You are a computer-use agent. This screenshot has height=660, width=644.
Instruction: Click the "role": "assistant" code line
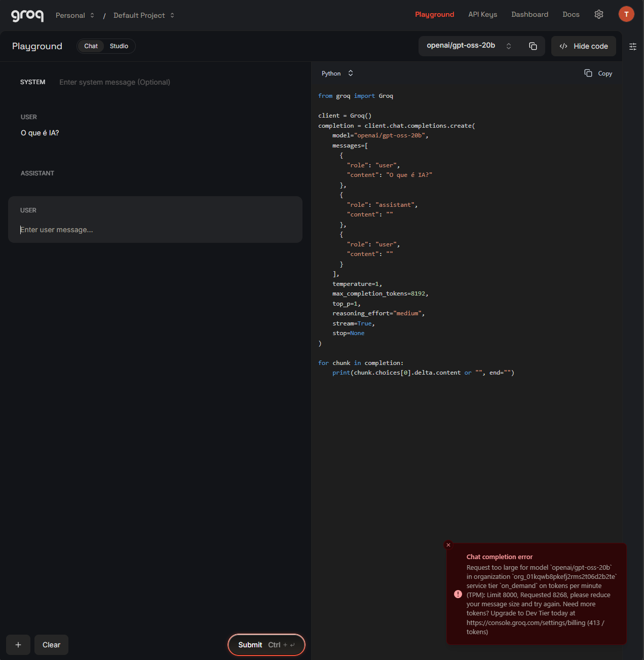pyautogui.click(x=383, y=205)
